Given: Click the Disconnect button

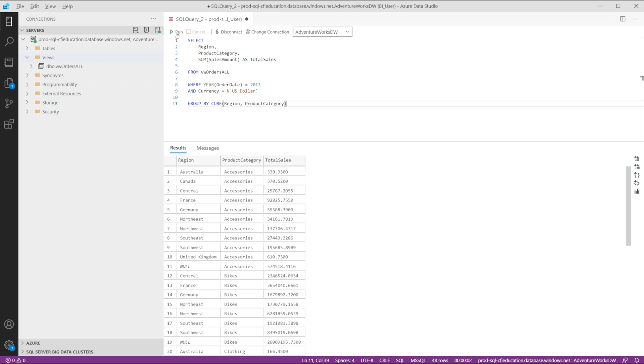Looking at the screenshot, I should tap(228, 32).
